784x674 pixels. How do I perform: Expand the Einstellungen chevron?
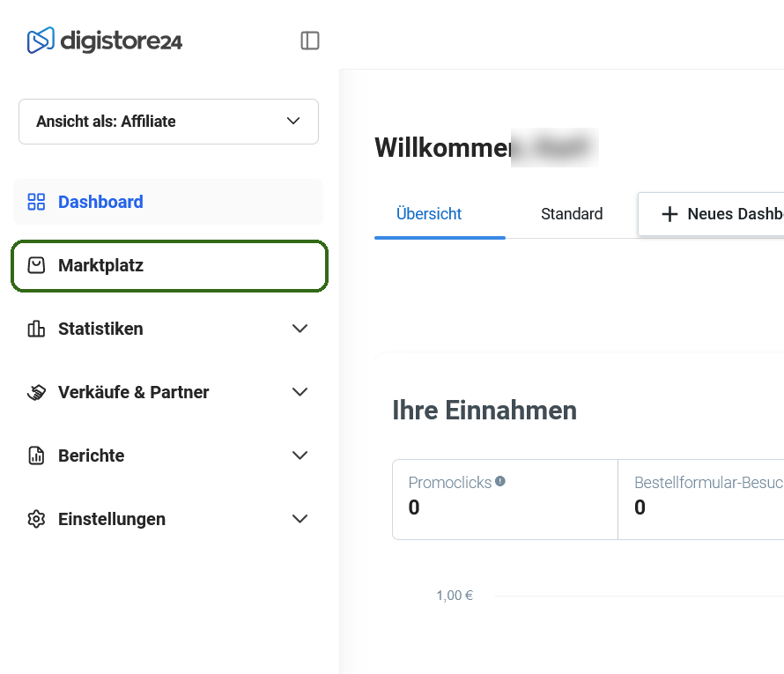point(300,519)
